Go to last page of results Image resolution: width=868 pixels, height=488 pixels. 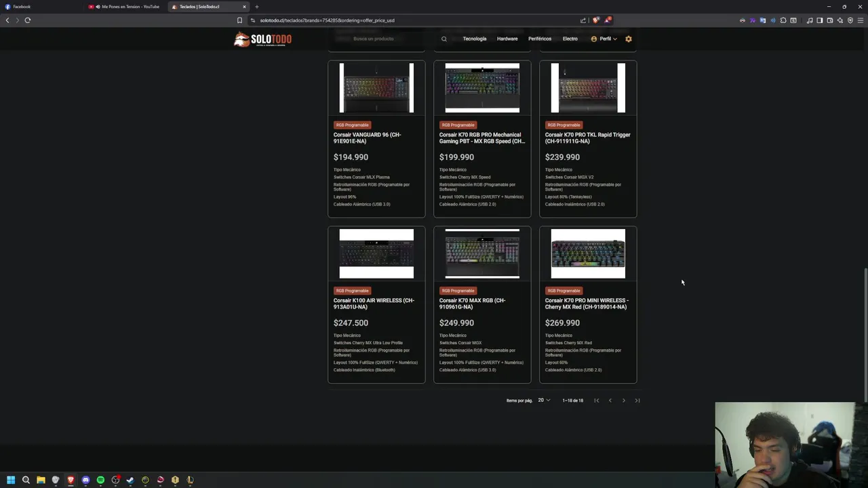click(x=637, y=401)
